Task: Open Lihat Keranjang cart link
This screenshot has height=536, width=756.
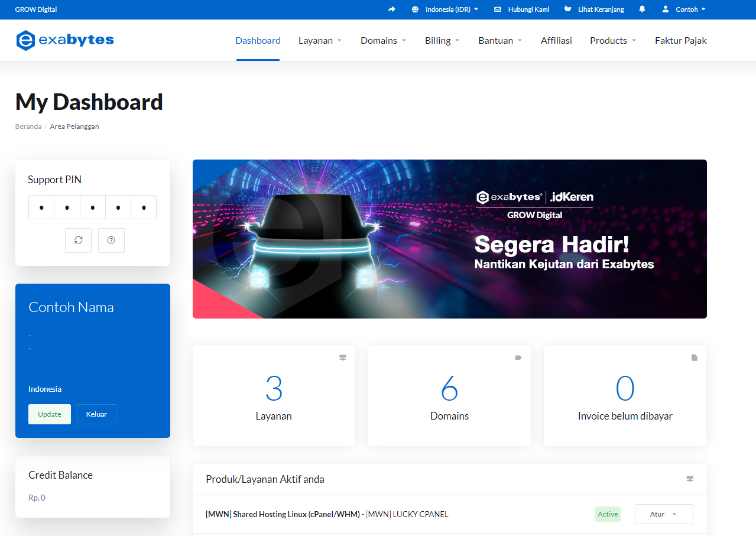Action: tap(601, 9)
